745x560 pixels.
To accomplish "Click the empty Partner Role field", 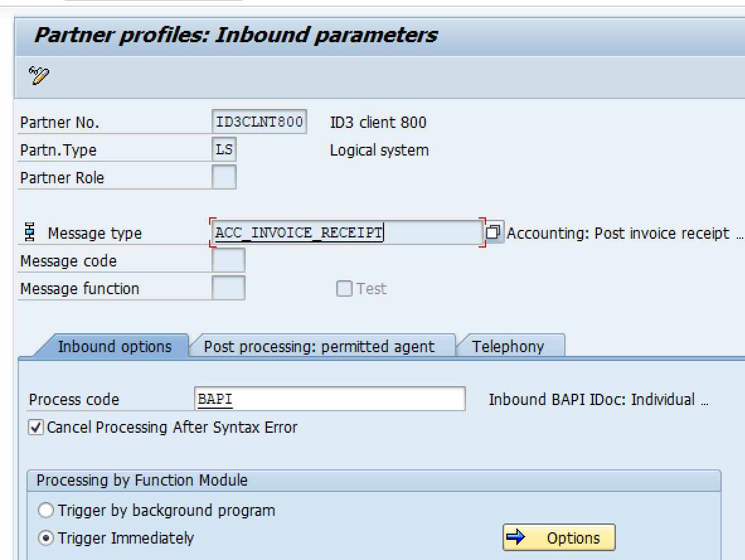I will [224, 178].
